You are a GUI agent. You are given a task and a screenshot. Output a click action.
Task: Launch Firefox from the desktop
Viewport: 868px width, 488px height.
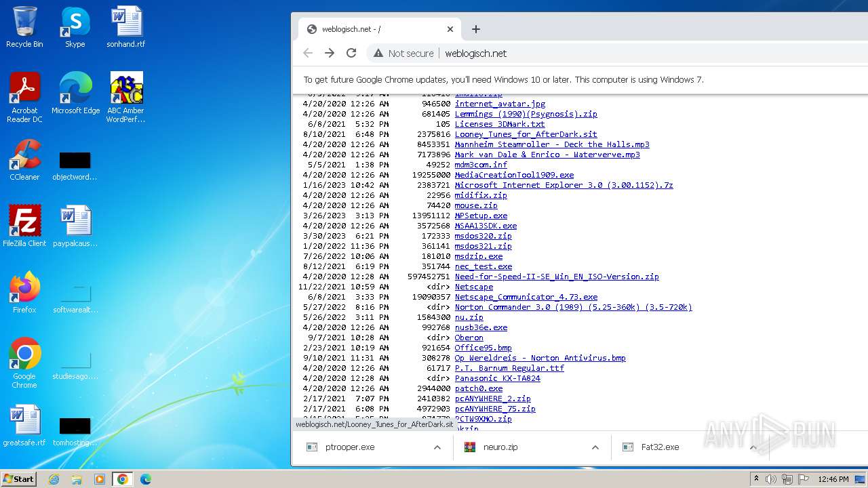pyautogui.click(x=24, y=292)
